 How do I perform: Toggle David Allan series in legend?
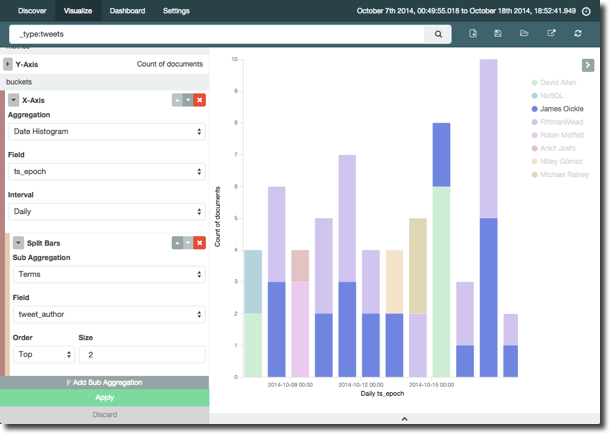pyautogui.click(x=557, y=82)
